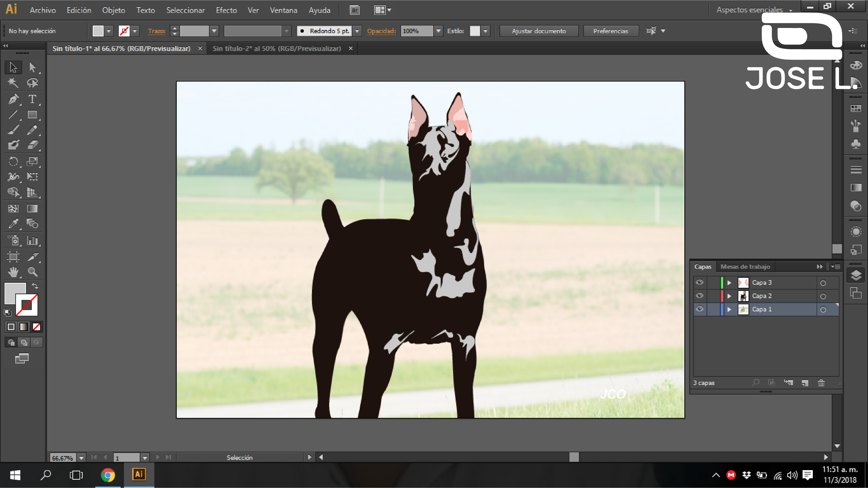Viewport: 868px width, 488px height.
Task: Open the Efecto menu
Action: pyautogui.click(x=226, y=10)
